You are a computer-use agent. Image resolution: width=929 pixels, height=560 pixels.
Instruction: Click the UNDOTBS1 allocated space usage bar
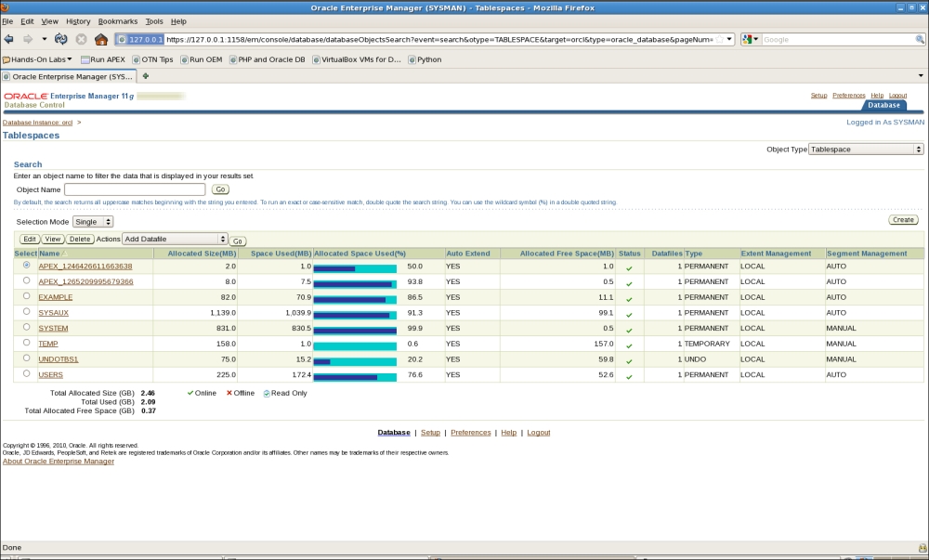pyautogui.click(x=355, y=361)
